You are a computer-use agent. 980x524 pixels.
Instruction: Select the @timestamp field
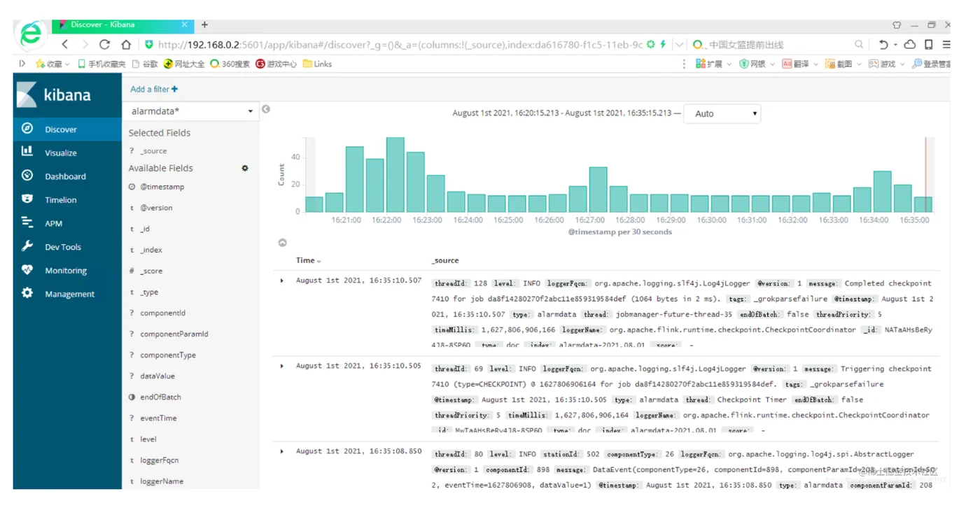(162, 187)
